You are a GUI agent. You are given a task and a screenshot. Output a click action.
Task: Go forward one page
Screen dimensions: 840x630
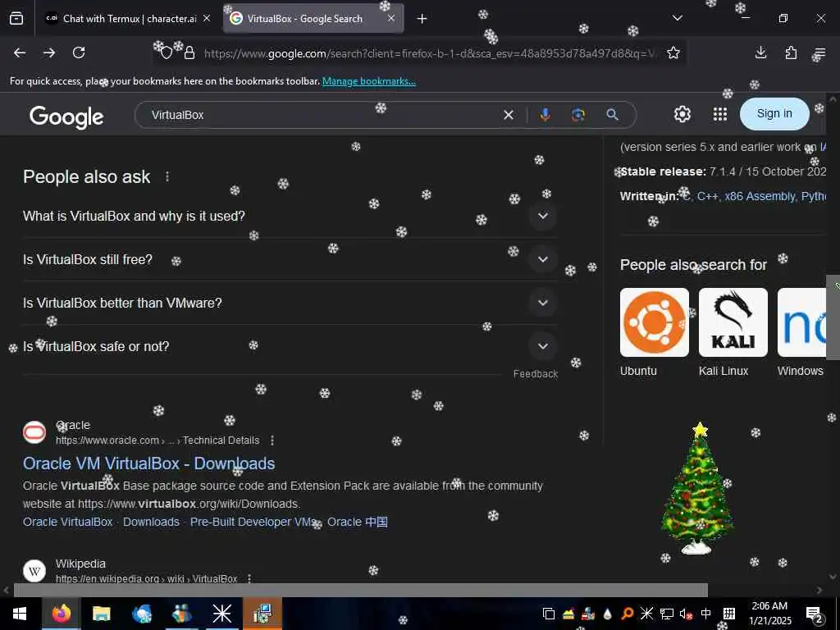click(x=49, y=52)
